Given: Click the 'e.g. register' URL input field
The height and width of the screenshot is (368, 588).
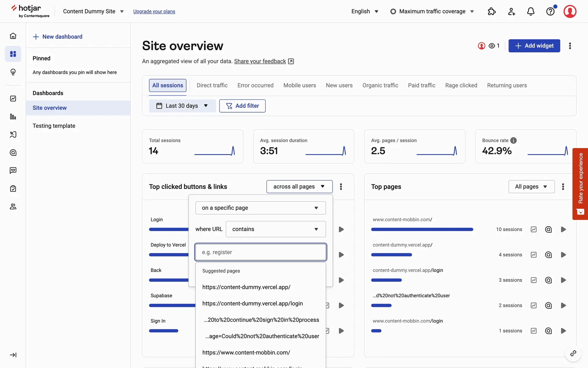Looking at the screenshot, I should click(260, 252).
